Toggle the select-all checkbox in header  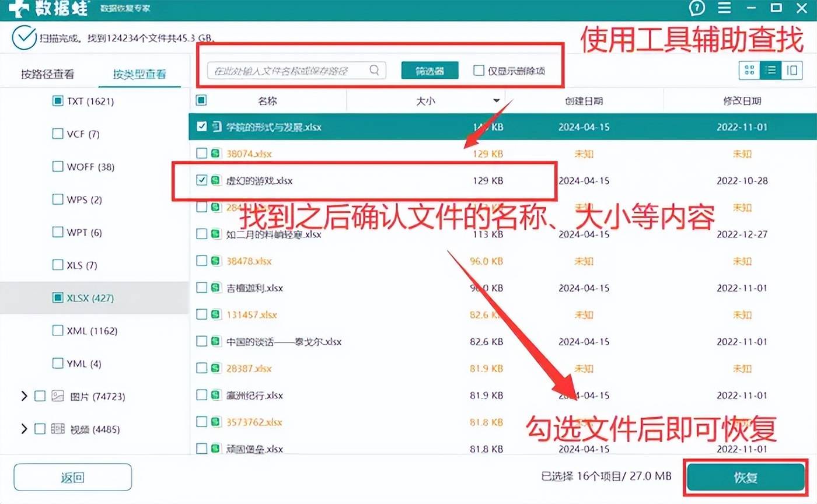click(x=201, y=100)
